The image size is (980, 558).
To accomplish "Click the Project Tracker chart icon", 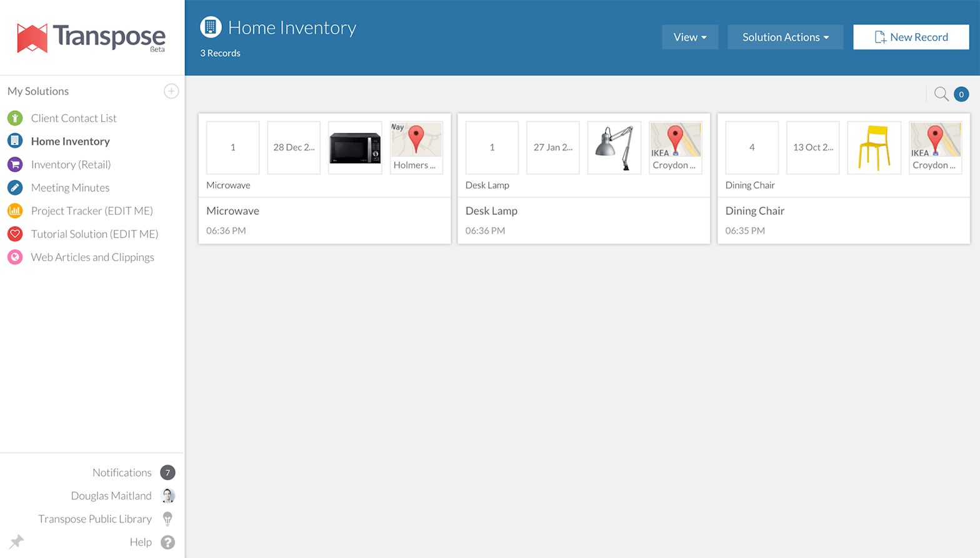I will pos(15,211).
